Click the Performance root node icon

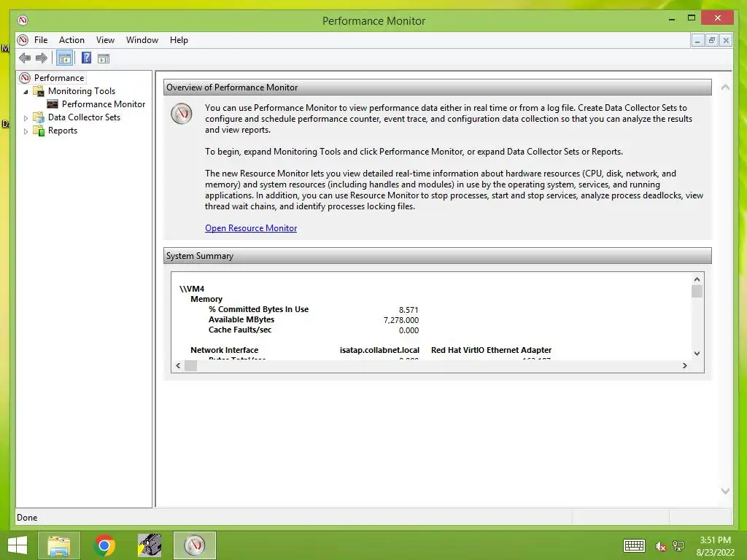[26, 77]
